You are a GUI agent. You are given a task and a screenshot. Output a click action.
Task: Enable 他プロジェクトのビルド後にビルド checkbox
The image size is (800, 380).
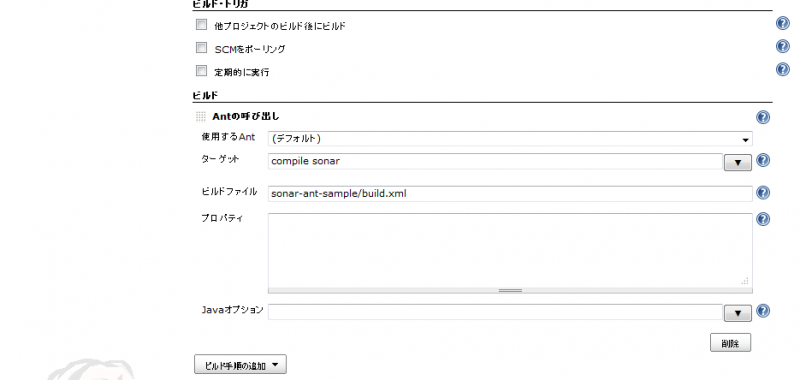pos(202,24)
